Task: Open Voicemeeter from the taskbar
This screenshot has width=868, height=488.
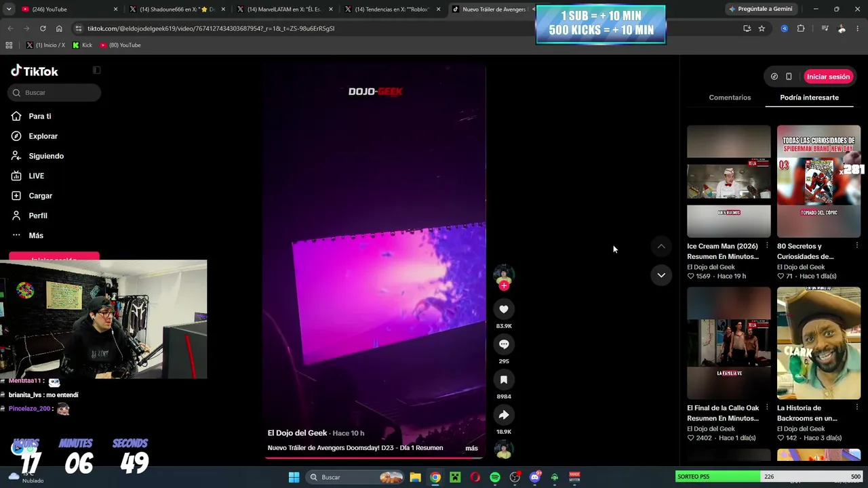Action: [574, 477]
